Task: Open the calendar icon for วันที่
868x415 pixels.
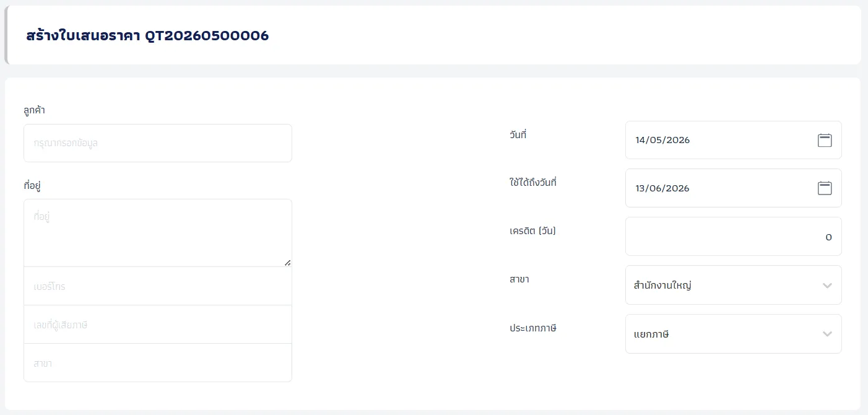Action: [825, 140]
